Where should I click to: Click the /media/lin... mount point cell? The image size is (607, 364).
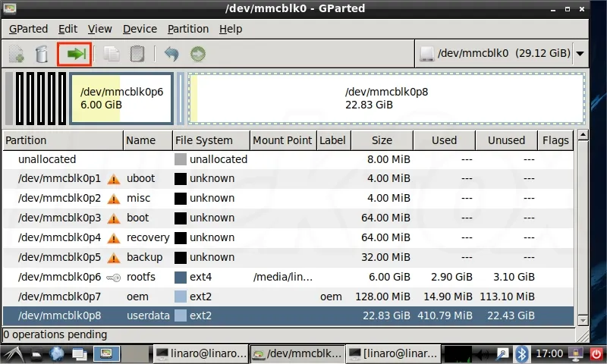[x=283, y=277]
